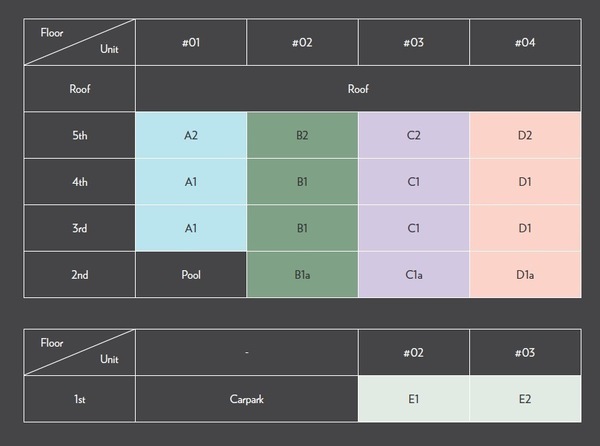This screenshot has height=446, width=600.
Task: Open the E2 unit cell
Action: 525,399
